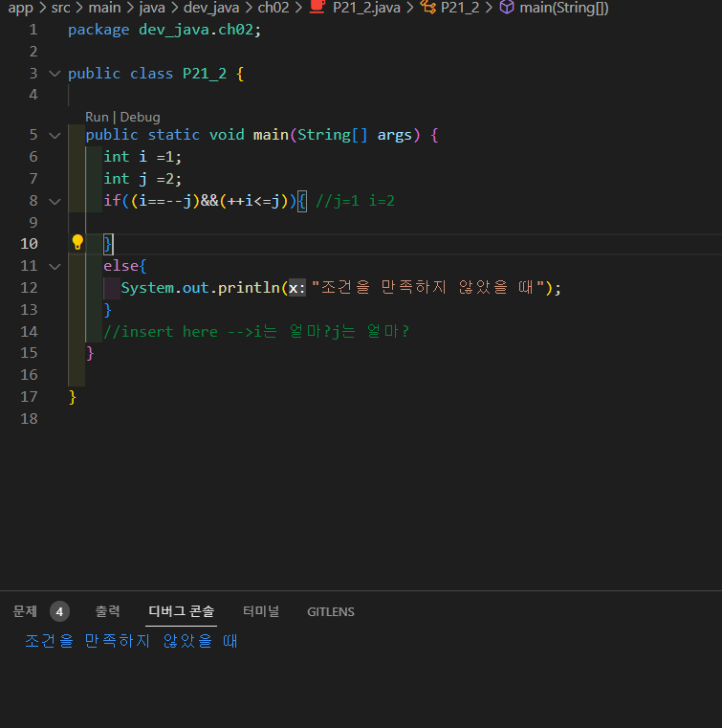Click 'String[]' type in main signature

(332, 135)
